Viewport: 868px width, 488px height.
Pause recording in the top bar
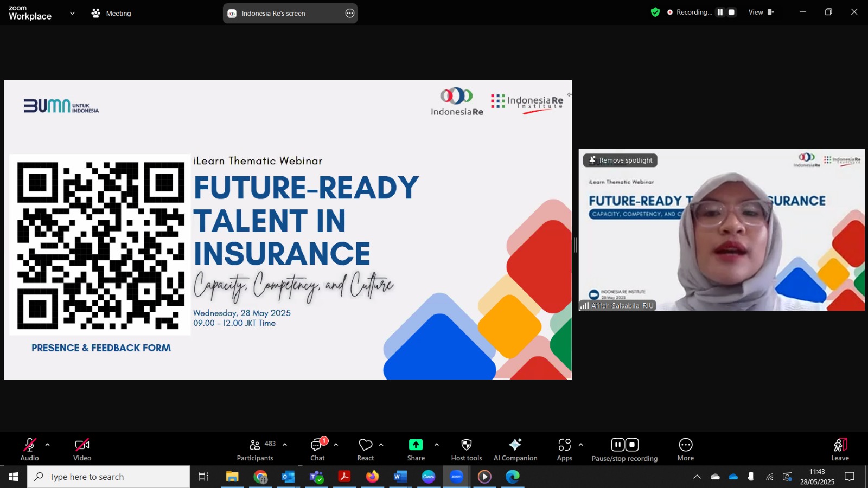click(x=720, y=12)
